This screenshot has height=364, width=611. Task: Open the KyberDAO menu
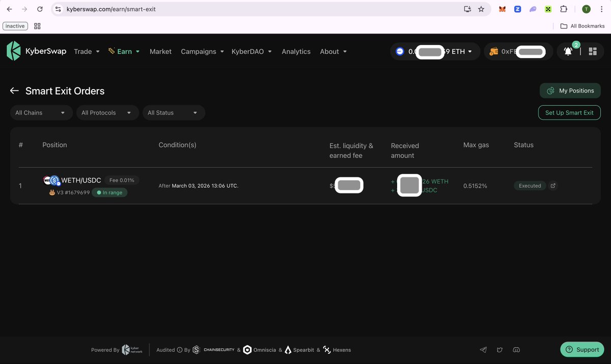coord(252,51)
